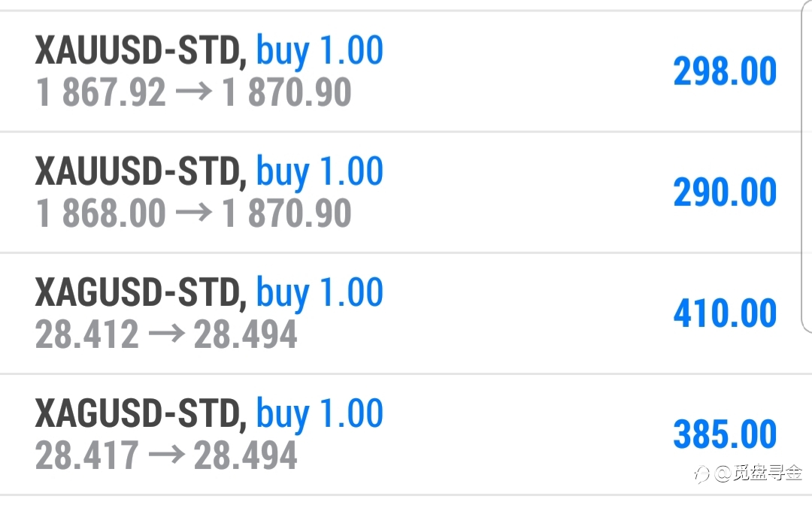Click buy 1.00 label on the first trade
This screenshot has height=505, width=812.
pyautogui.click(x=320, y=50)
